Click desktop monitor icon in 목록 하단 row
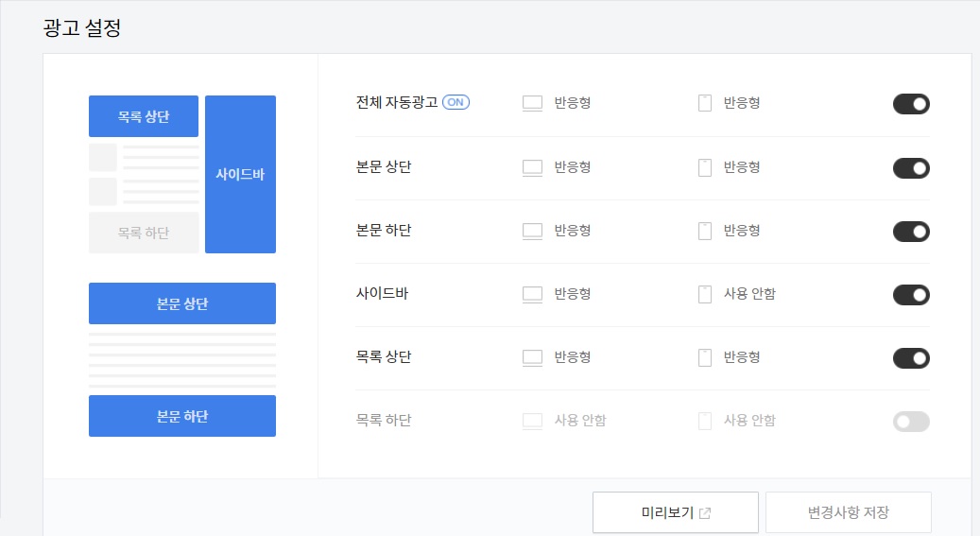This screenshot has width=980, height=536. coord(532,421)
